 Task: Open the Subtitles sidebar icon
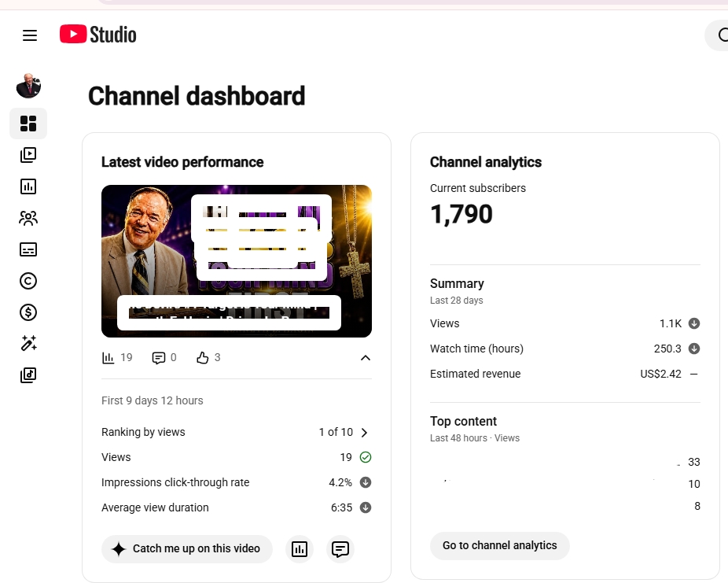28,249
